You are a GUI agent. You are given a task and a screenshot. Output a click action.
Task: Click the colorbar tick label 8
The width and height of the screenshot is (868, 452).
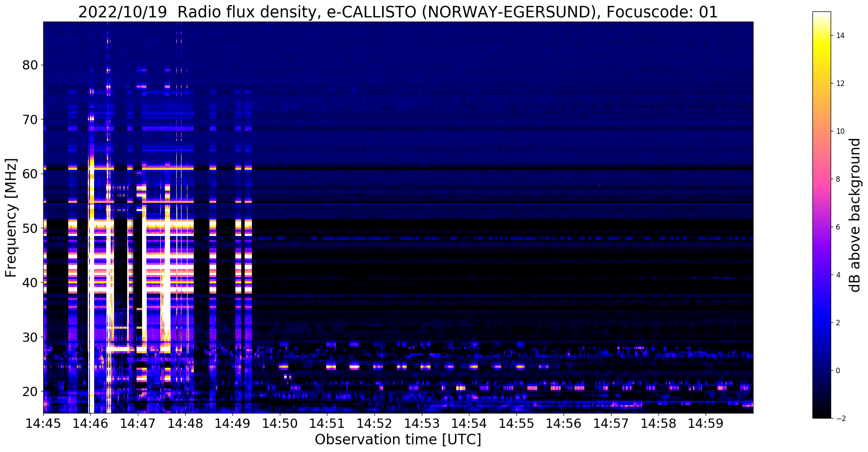(837, 179)
